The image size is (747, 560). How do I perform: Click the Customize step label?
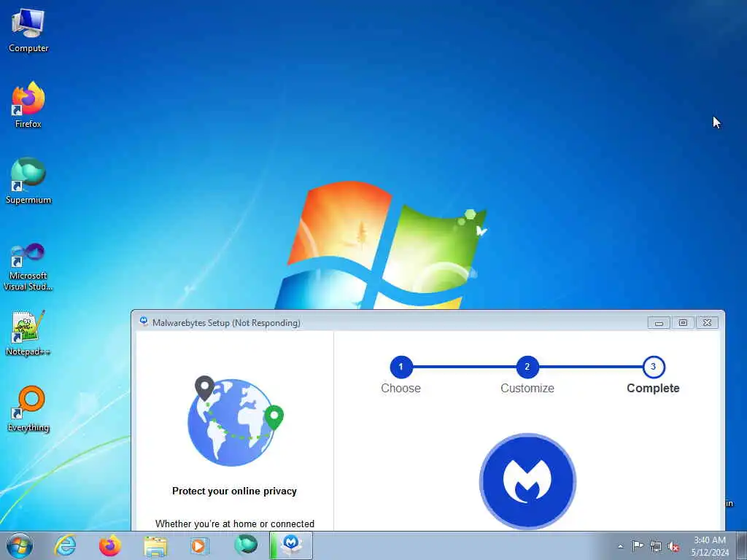(527, 388)
